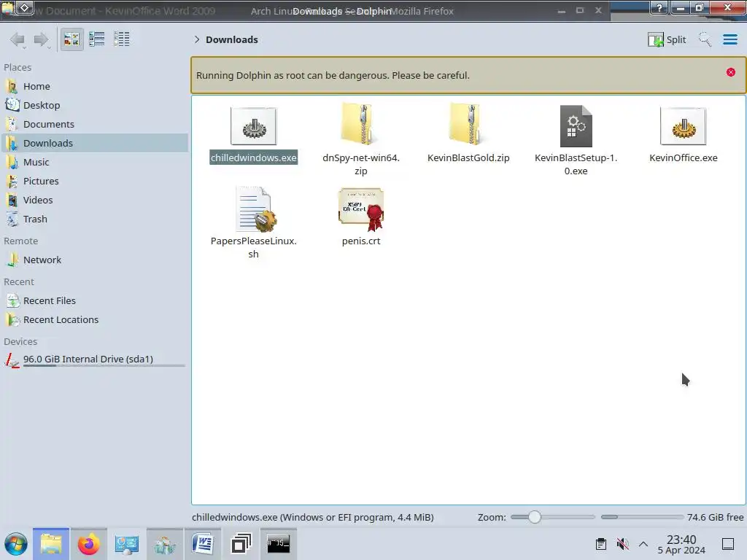Screen dimensions: 747x560
Task: Open Trash in Places panel
Action: (x=94, y=219)
